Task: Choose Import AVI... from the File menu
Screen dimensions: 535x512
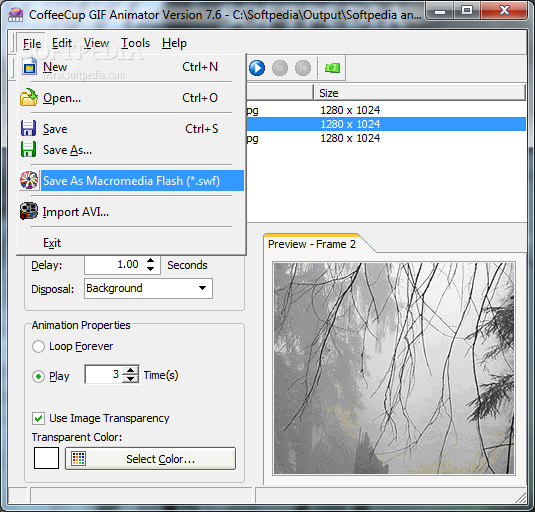Action: click(132, 212)
